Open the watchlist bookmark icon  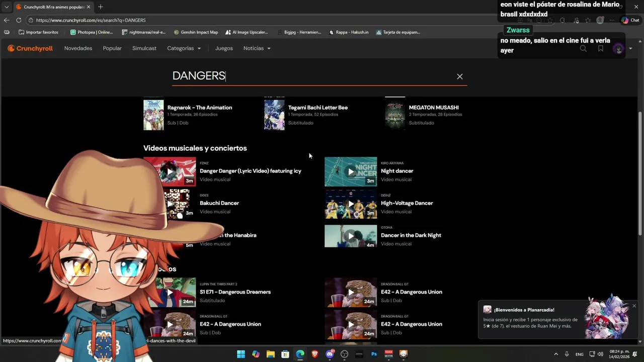coord(601,49)
